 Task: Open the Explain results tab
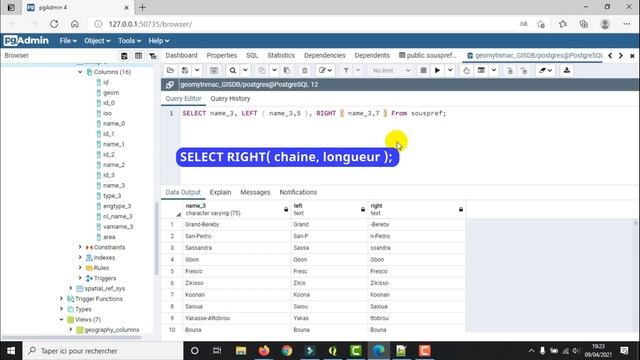click(220, 192)
